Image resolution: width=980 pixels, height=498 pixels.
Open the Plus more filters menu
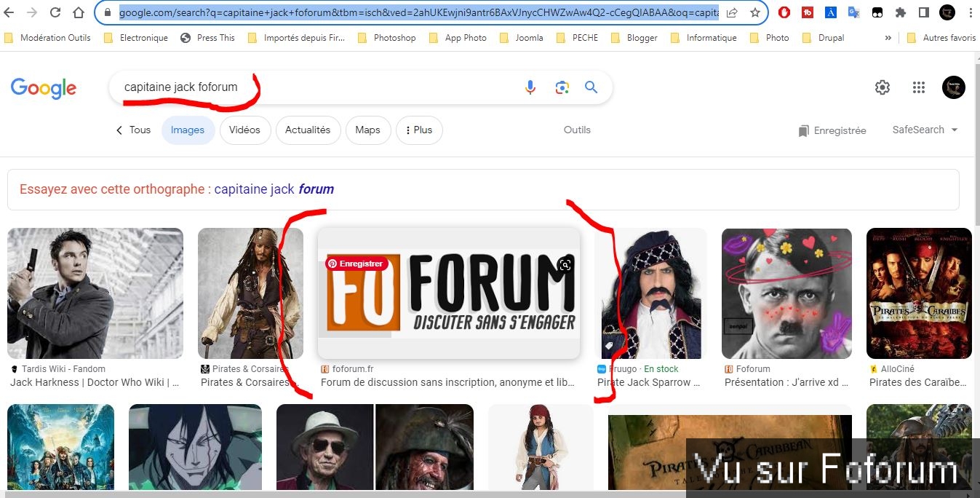(418, 130)
